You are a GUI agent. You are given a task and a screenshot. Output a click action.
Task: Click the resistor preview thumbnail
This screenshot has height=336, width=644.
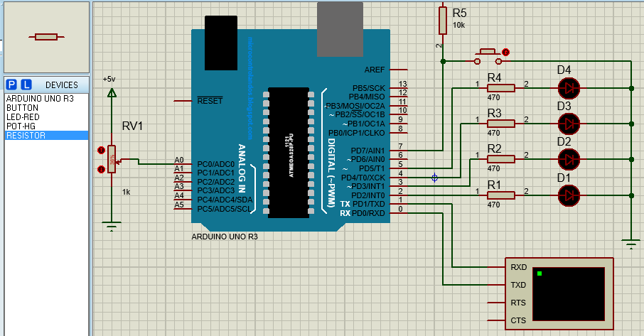(x=46, y=37)
